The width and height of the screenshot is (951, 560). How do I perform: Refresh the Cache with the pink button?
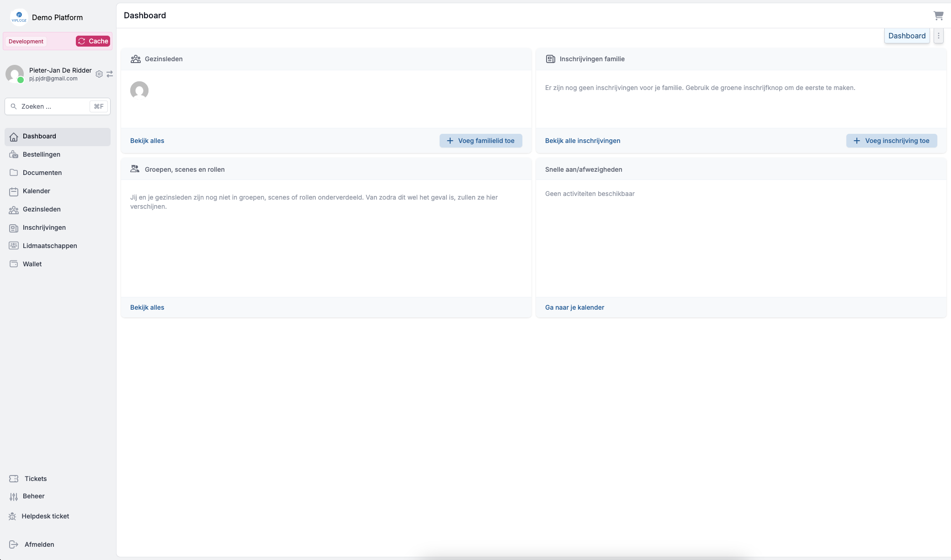[93, 41]
